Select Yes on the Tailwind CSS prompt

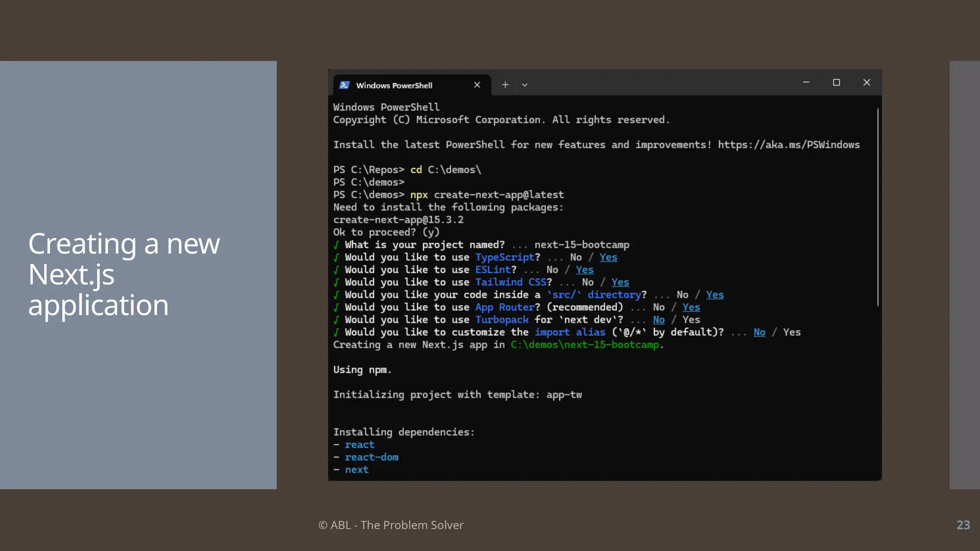coord(620,282)
